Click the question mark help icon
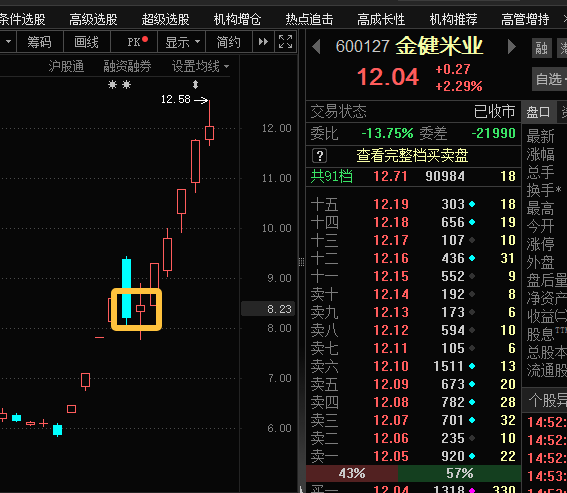567x493 pixels. [319, 156]
